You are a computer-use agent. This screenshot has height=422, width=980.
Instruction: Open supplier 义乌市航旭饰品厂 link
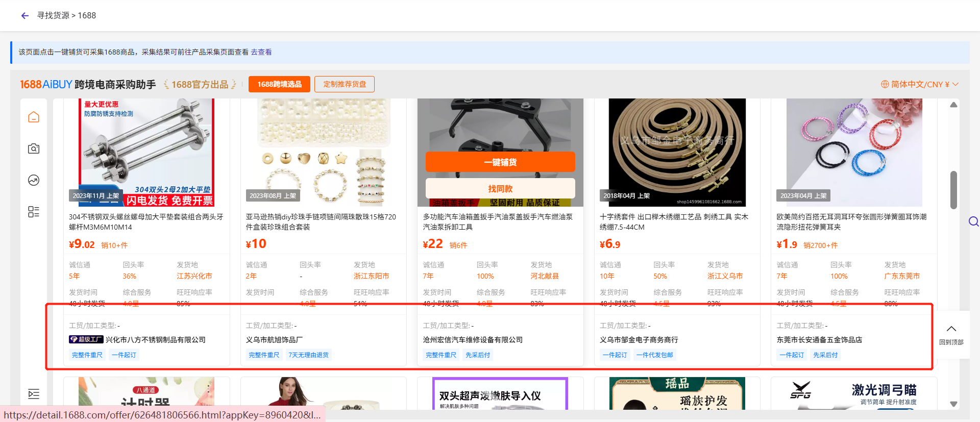274,340
